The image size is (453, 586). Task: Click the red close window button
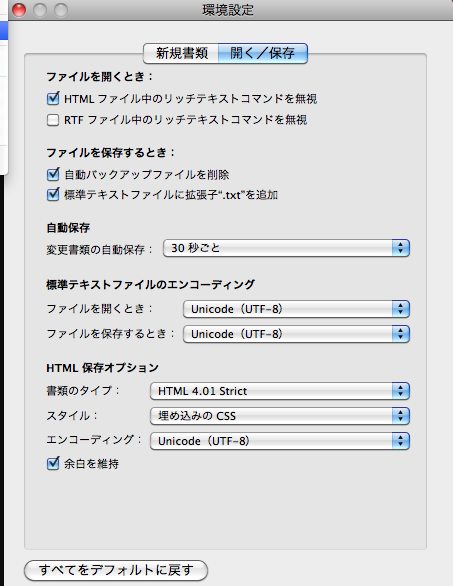click(x=19, y=10)
